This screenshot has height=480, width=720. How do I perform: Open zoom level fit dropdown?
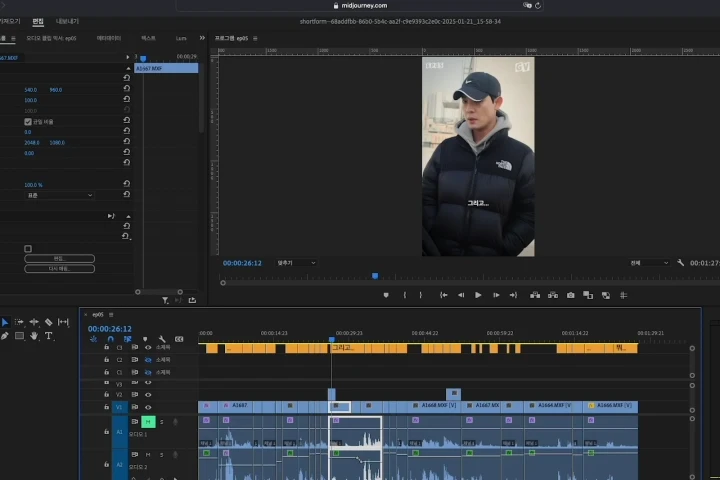click(296, 263)
